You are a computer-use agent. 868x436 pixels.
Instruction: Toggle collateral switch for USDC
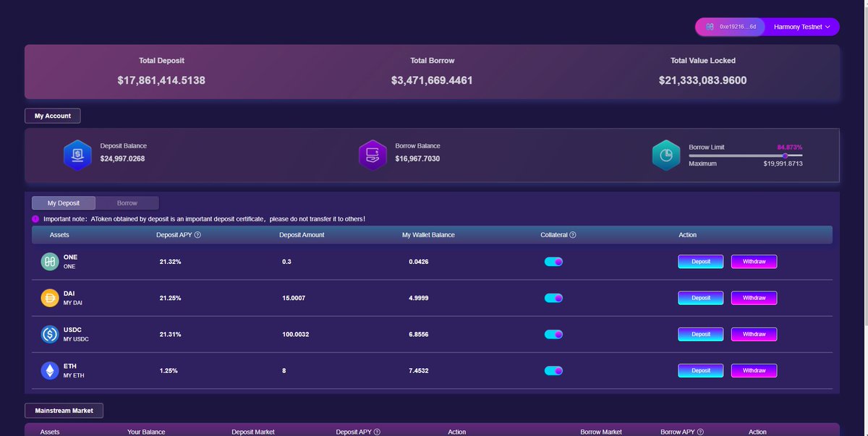click(553, 334)
